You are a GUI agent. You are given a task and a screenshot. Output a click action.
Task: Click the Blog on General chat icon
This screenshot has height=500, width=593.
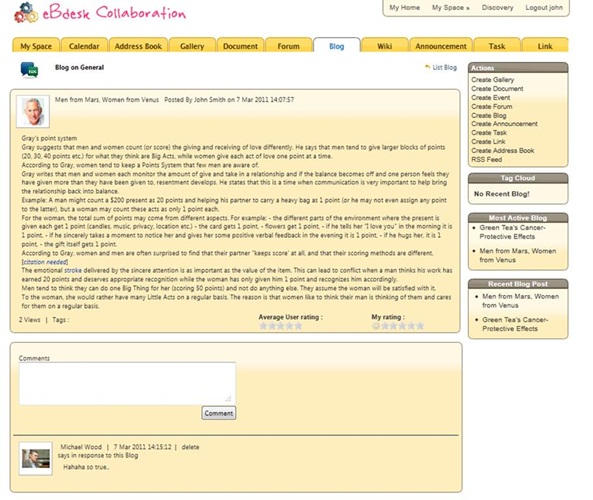click(29, 70)
